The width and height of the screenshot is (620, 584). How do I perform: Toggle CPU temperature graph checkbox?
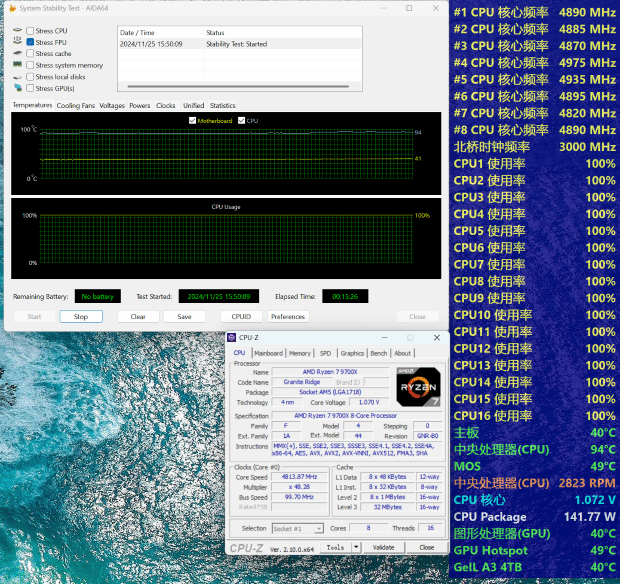(242, 121)
